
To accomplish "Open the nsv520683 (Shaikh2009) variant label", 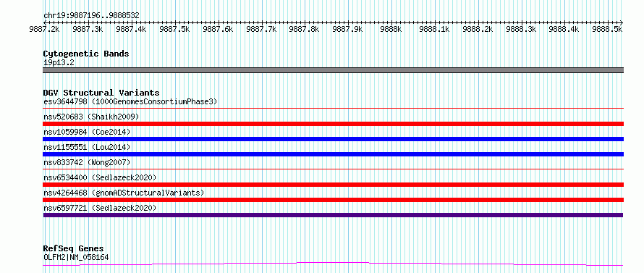I will 91,117.
